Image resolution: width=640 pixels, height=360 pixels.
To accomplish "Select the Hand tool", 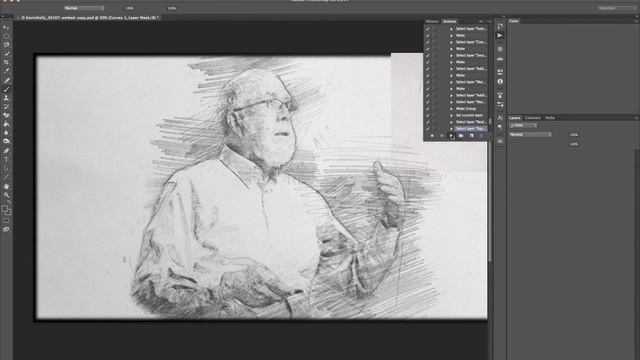I will [6, 187].
